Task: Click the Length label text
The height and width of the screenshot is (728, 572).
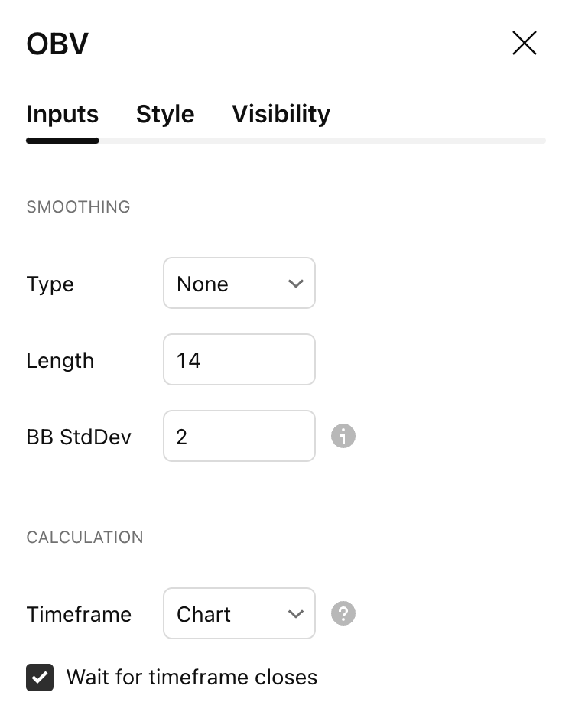Action: (x=60, y=361)
